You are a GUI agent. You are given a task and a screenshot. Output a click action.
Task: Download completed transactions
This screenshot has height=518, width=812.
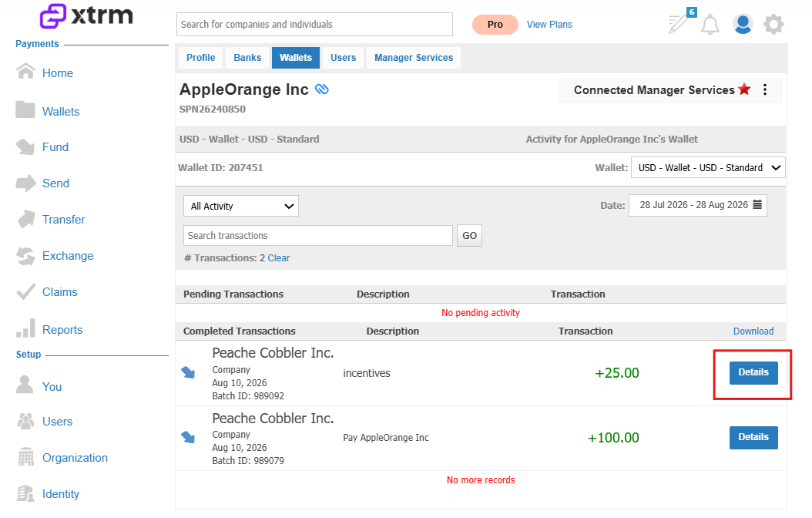[x=753, y=331]
